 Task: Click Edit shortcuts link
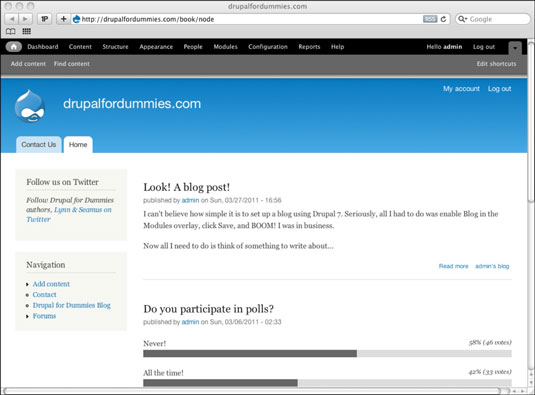point(496,64)
